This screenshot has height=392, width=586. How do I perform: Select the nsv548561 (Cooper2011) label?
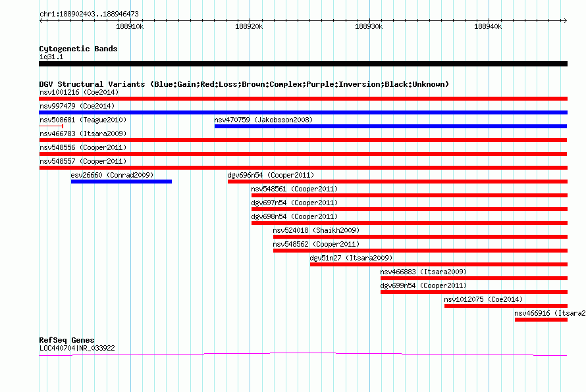pos(294,189)
